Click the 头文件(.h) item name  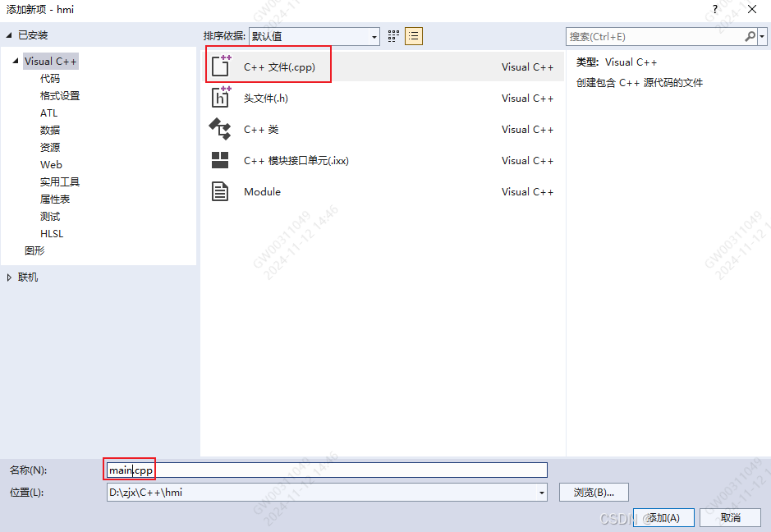click(266, 98)
